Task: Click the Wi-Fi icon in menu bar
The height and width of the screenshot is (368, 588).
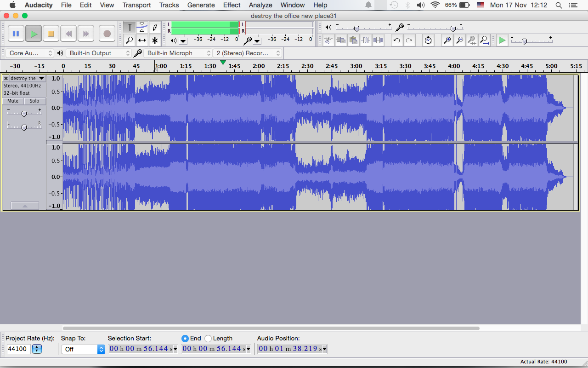Action: pyautogui.click(x=435, y=5)
